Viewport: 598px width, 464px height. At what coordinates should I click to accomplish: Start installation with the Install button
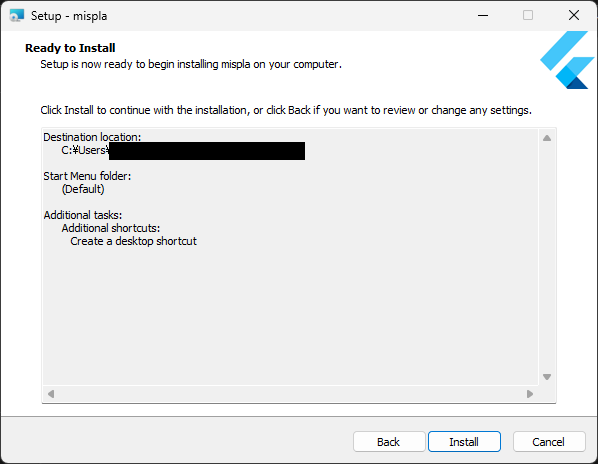(x=464, y=442)
